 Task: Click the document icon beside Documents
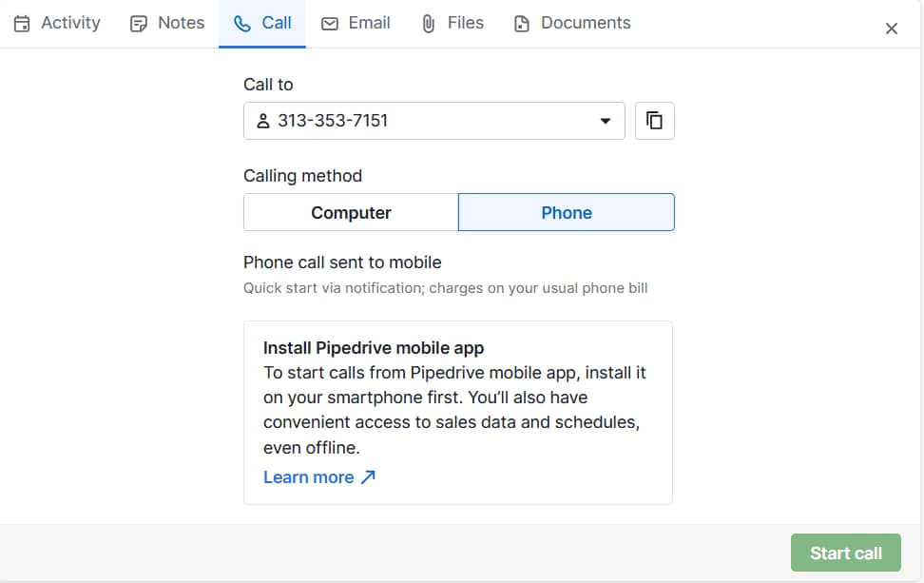[521, 24]
